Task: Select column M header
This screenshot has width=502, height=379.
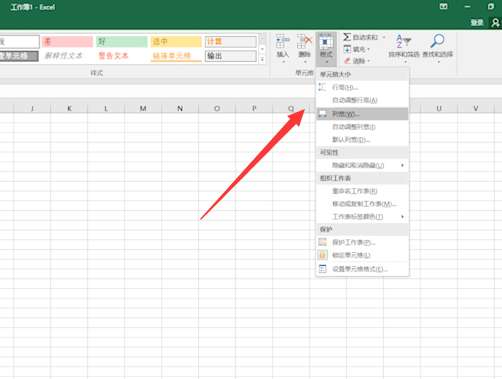Action: 143,108
